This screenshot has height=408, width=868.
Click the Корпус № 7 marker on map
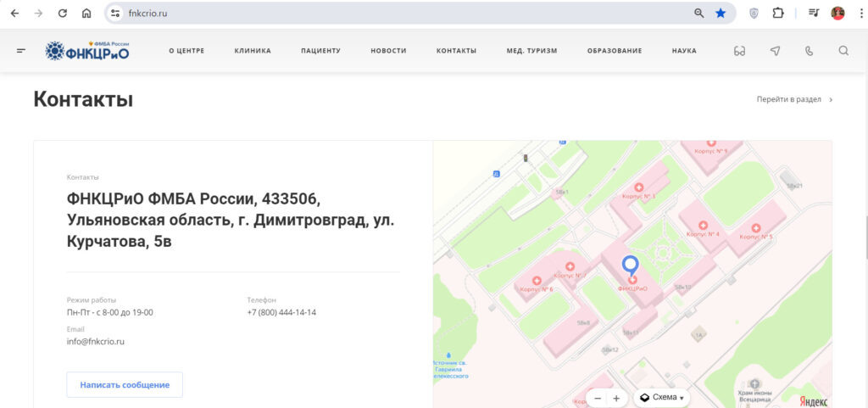coord(570,267)
